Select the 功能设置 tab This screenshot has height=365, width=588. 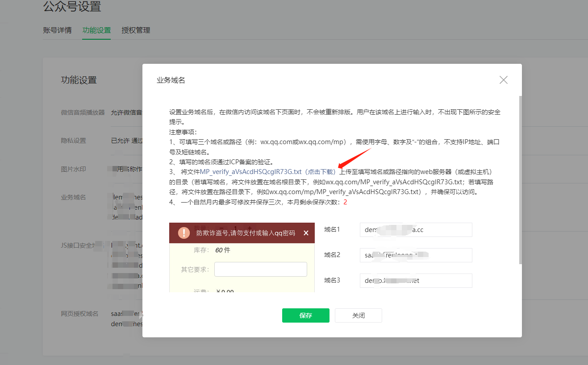(96, 30)
